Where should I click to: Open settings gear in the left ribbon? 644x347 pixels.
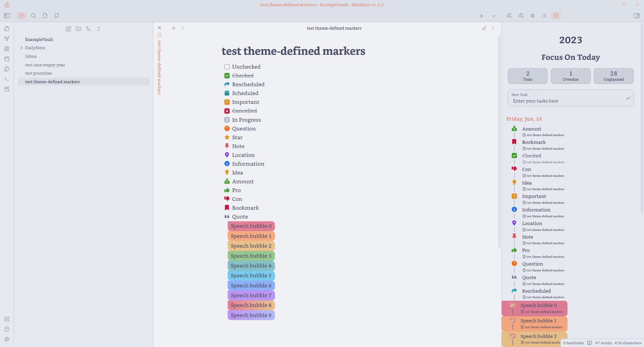[x=7, y=339]
